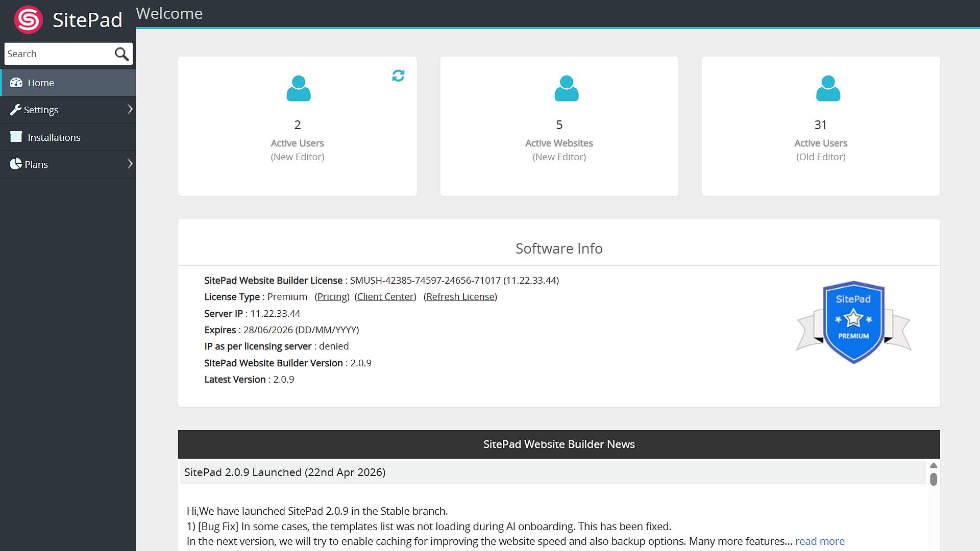Open the Pricing link
The height and width of the screenshot is (551, 980).
pos(332,297)
